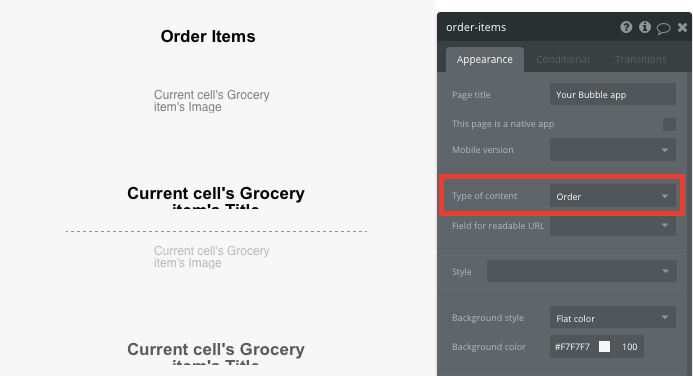Open the Style dropdown

click(582, 271)
